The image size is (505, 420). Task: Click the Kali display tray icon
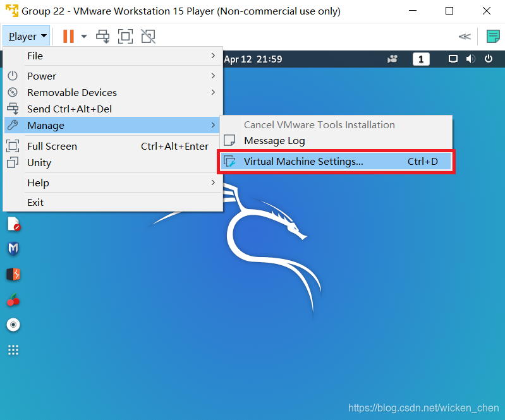[453, 59]
